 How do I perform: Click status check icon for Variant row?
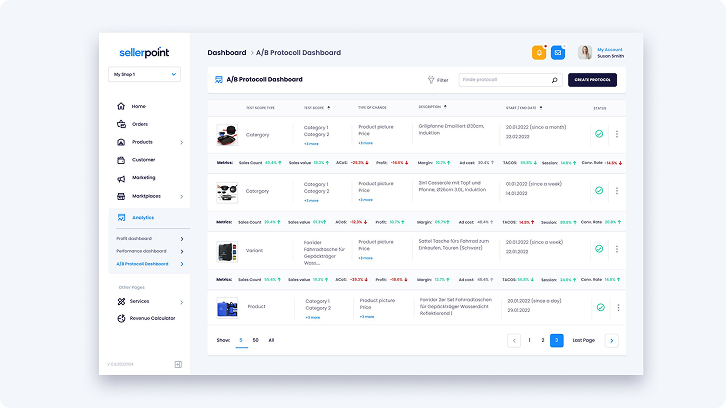(x=599, y=249)
